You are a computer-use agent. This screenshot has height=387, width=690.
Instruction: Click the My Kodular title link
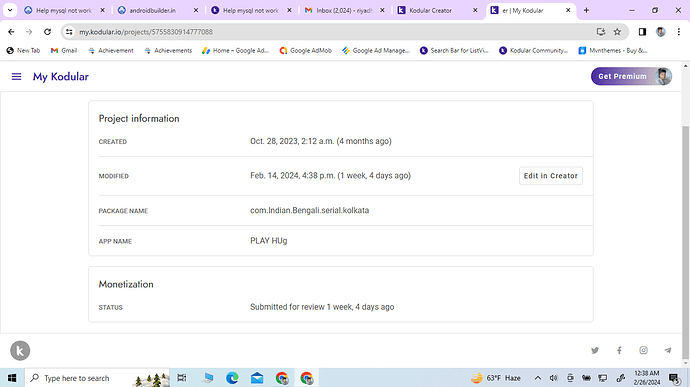point(61,77)
